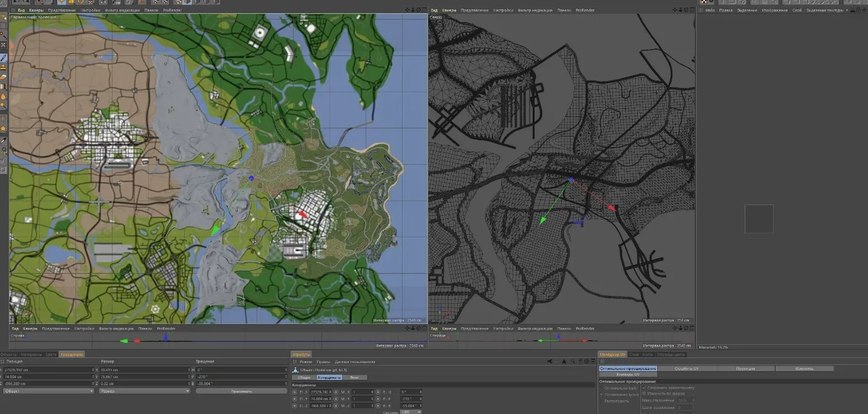The width and height of the screenshot is (868, 414).
Task: Select the star shape tool in left toolbar
Action: coord(4,128)
